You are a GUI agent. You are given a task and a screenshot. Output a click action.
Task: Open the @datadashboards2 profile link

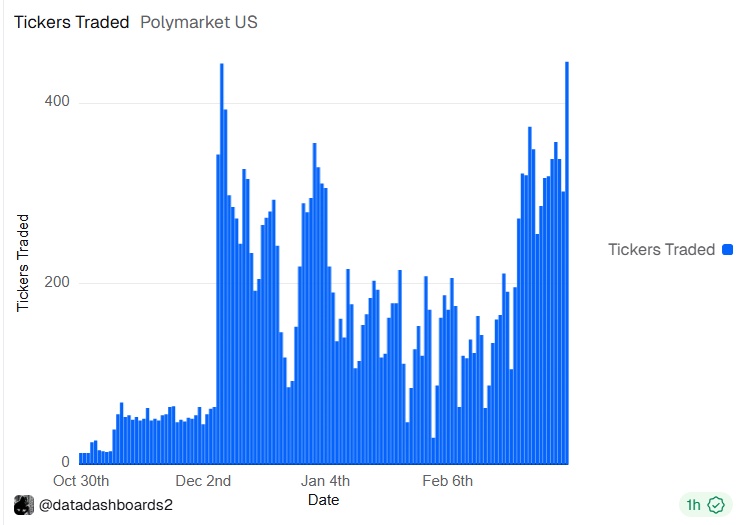(106, 505)
